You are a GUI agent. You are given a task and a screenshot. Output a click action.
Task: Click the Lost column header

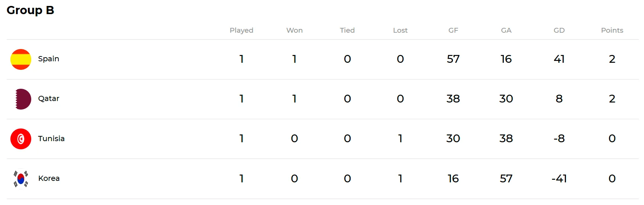pos(400,30)
